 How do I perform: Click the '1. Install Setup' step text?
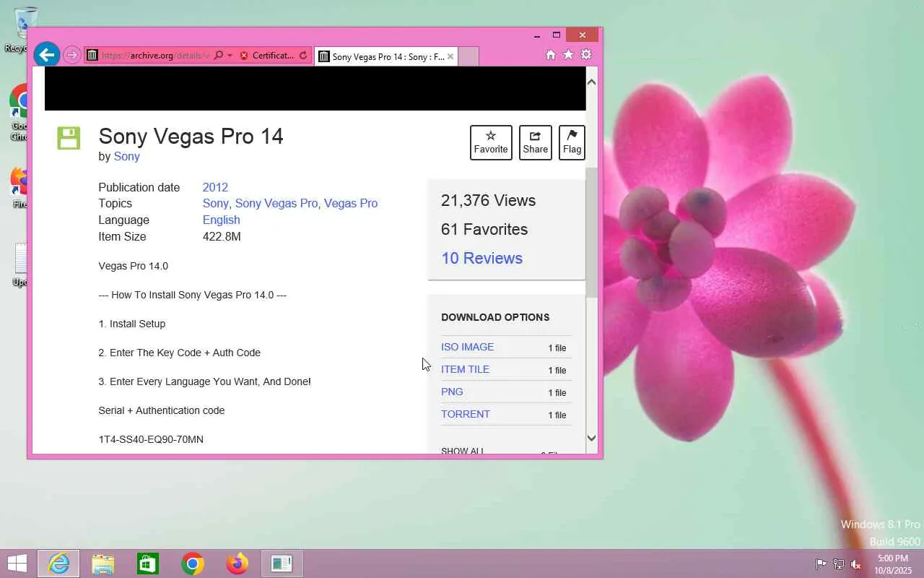(x=132, y=324)
